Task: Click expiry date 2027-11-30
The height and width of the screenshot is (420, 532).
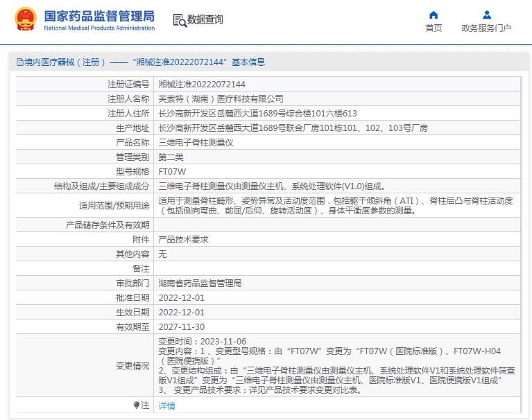Action: [182, 326]
